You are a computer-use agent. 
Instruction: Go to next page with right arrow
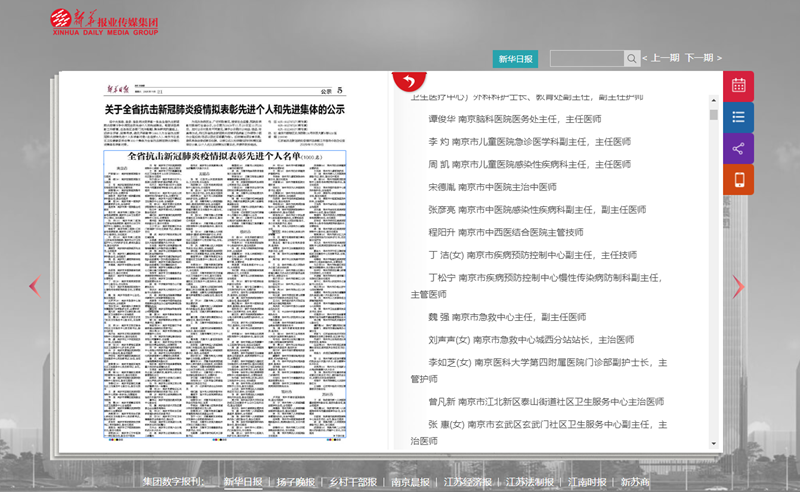738,286
